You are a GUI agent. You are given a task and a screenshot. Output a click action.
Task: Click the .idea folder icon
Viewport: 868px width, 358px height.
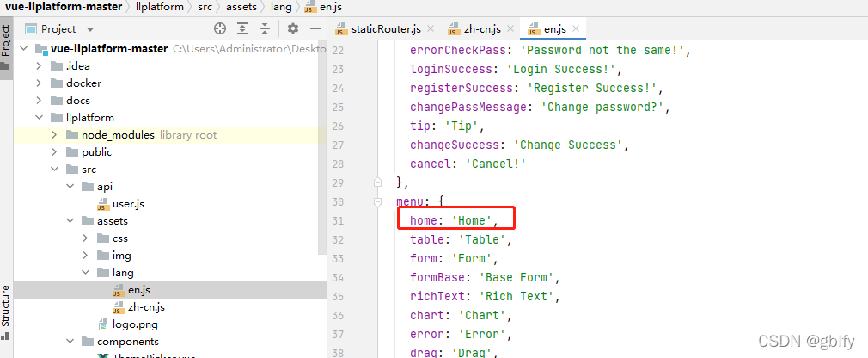pos(57,66)
